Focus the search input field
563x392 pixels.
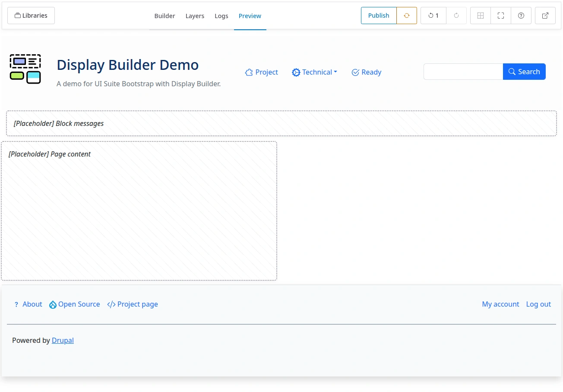(463, 72)
